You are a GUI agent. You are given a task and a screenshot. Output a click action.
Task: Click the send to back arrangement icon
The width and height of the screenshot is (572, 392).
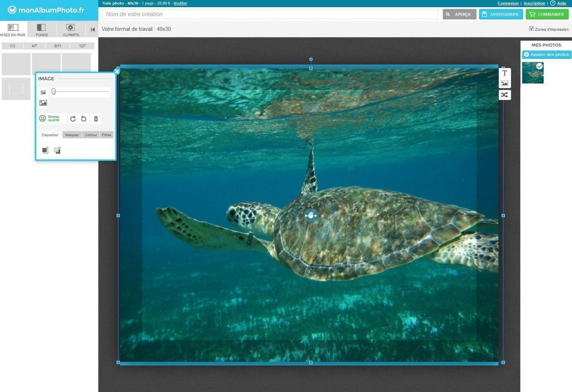[x=57, y=150]
